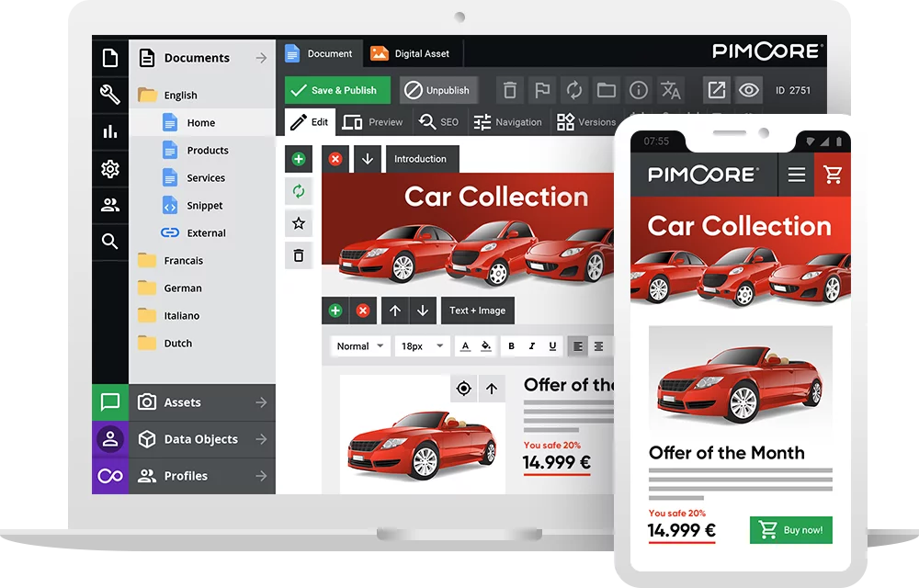Toggle underline formatting
The width and height of the screenshot is (919, 588).
point(552,346)
